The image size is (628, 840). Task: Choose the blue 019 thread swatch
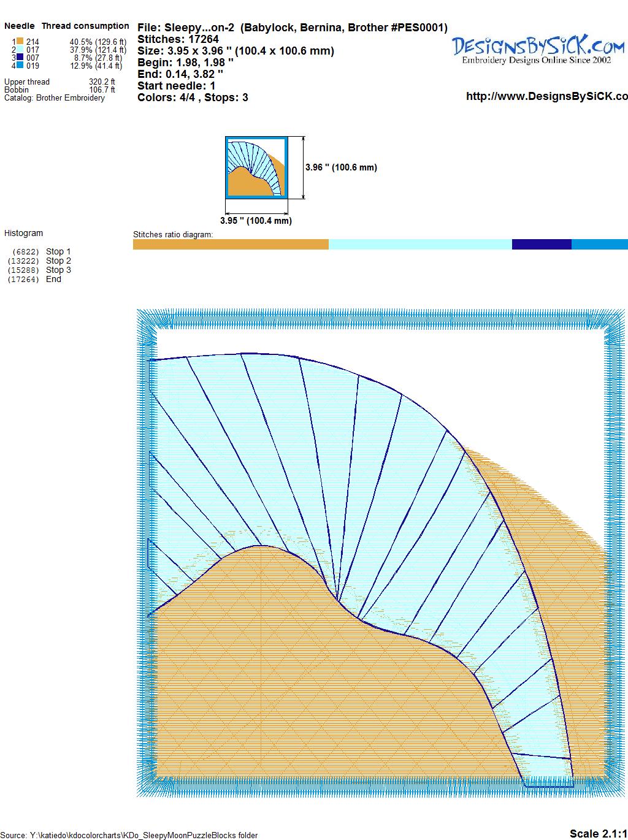pos(20,66)
